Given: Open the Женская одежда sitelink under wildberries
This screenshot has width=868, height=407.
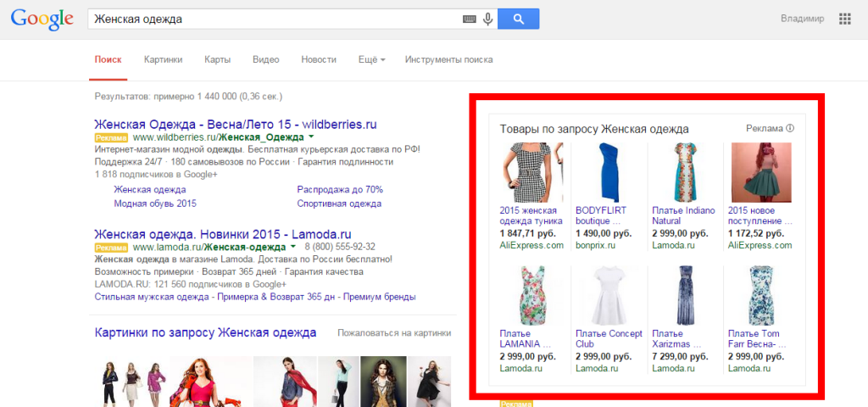Looking at the screenshot, I should point(150,189).
